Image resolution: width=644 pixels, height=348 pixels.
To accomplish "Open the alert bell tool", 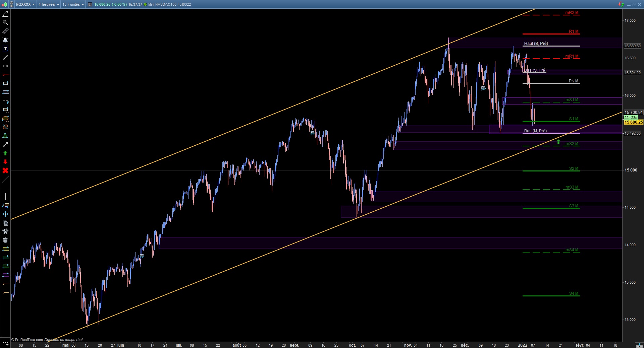I will (x=5, y=40).
